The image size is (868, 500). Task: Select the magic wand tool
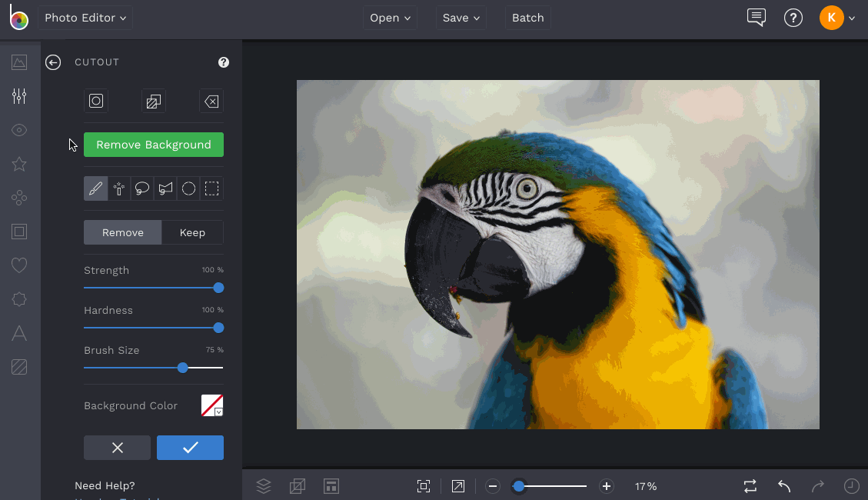119,188
